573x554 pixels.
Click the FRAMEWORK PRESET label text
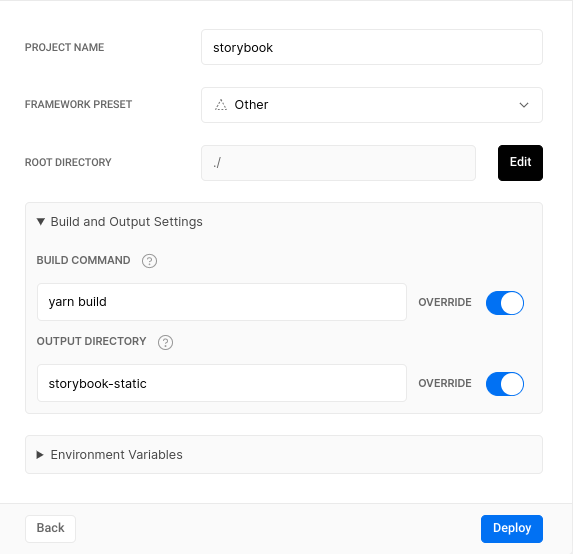tap(78, 105)
